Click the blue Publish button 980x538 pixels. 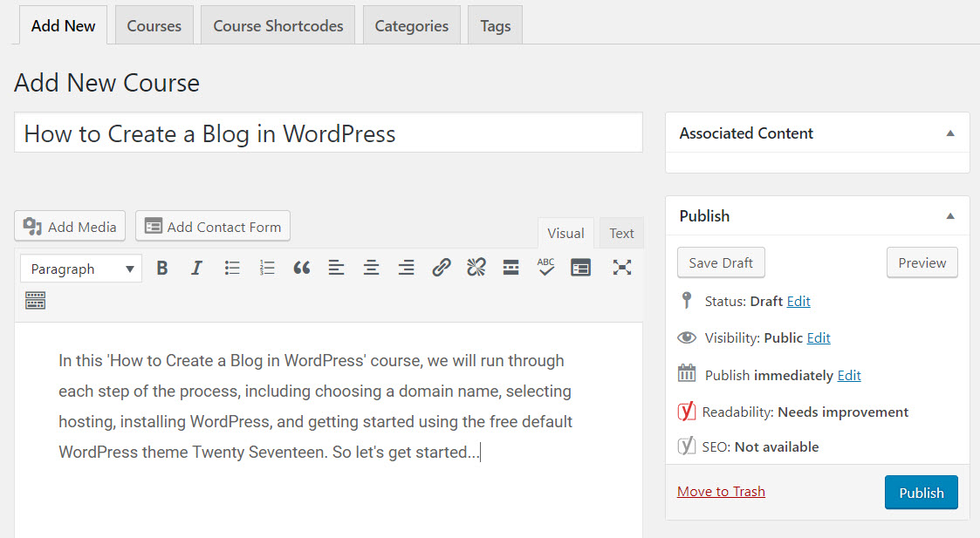coord(922,493)
